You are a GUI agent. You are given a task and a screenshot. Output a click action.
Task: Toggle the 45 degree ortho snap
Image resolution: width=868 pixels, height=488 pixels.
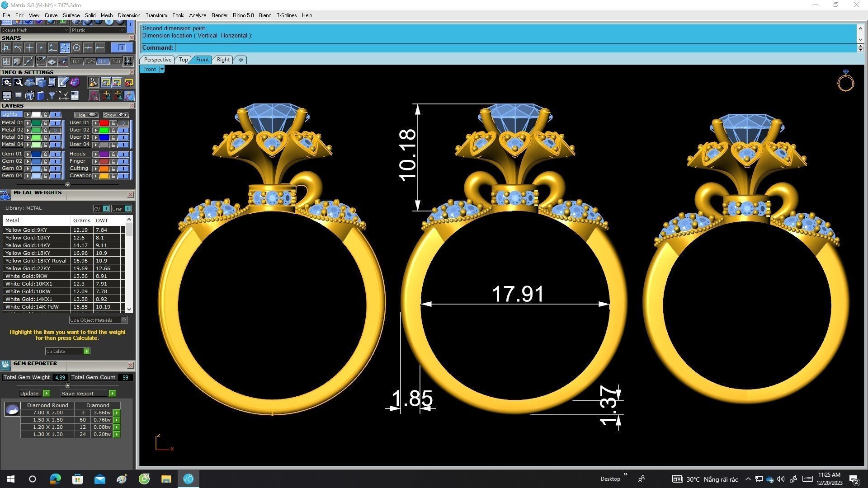click(x=41, y=61)
